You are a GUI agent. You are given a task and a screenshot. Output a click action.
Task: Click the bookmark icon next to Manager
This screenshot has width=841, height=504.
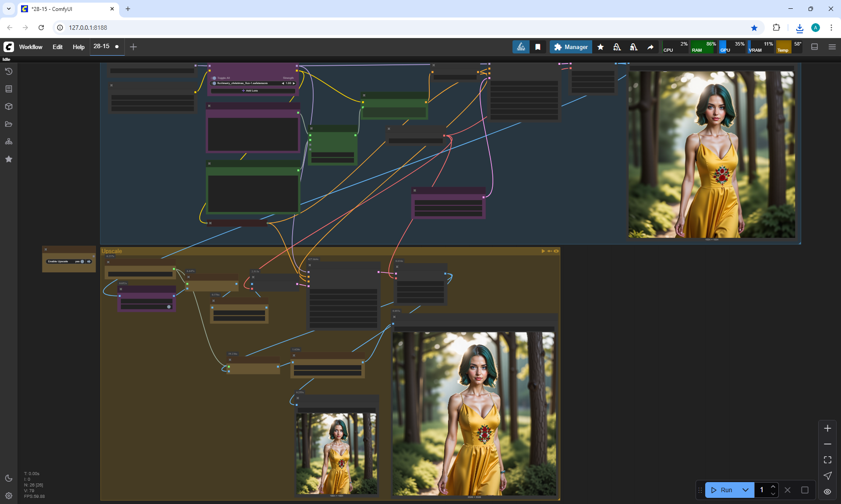[538, 47]
